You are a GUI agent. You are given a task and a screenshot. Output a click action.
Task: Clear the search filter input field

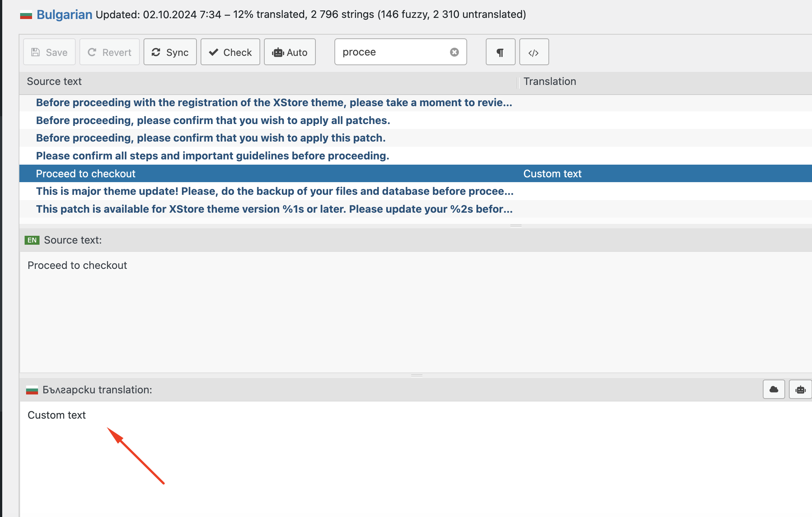point(454,51)
